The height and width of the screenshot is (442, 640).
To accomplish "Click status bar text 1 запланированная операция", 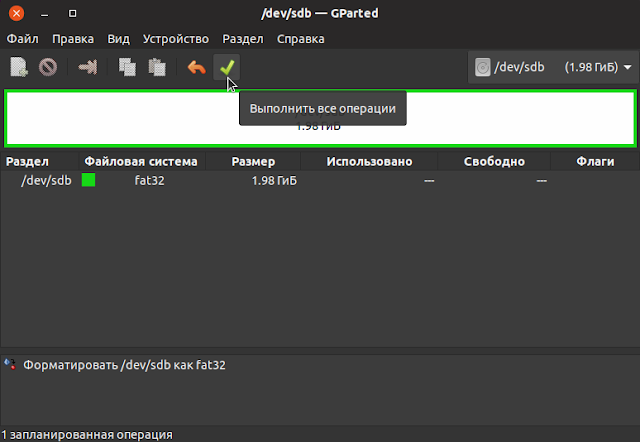I will (x=87, y=435).
